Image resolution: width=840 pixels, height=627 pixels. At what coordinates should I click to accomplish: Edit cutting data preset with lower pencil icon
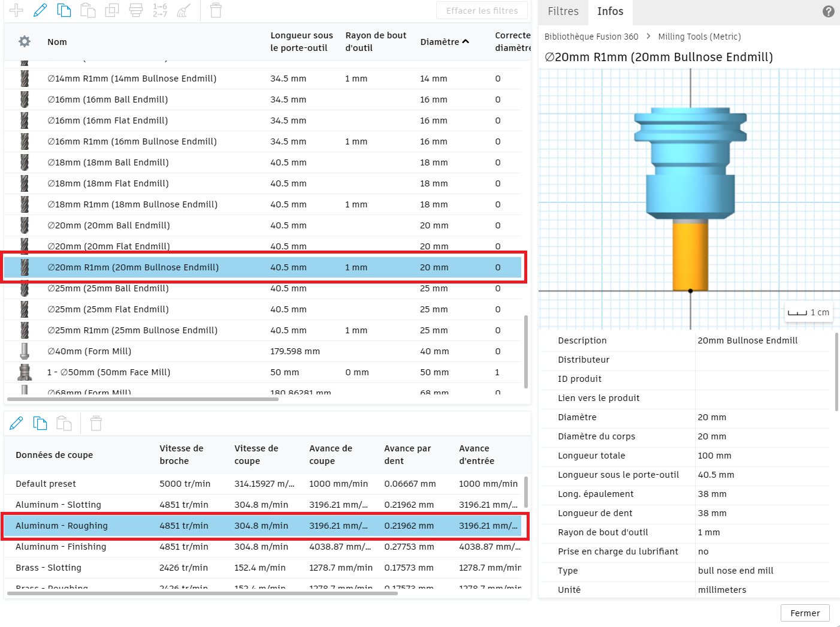click(16, 423)
